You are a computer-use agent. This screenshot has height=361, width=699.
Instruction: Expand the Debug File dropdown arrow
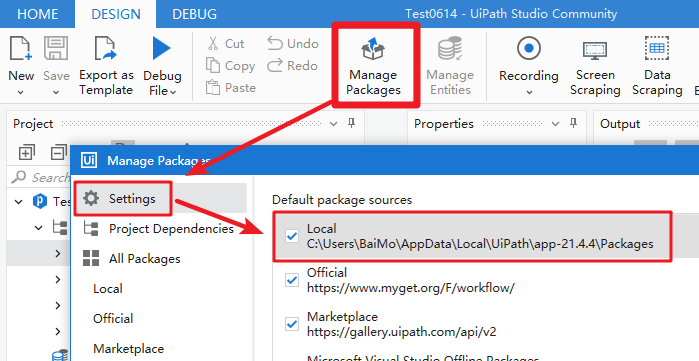[173, 92]
